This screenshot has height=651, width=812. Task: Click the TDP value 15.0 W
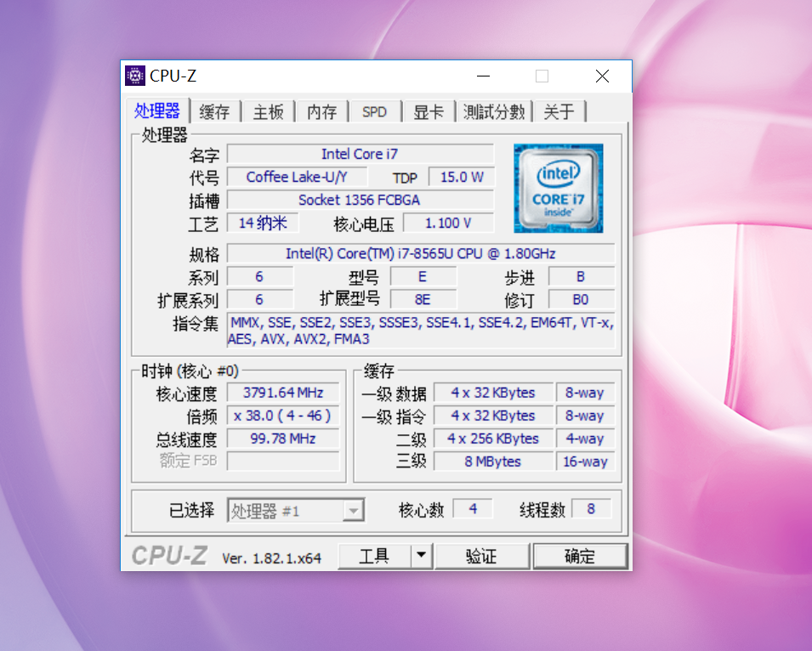[x=462, y=177]
